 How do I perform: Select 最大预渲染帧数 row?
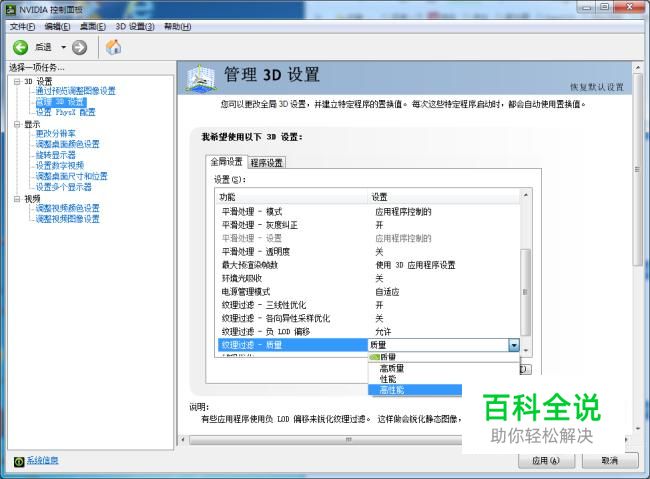pyautogui.click(x=369, y=265)
